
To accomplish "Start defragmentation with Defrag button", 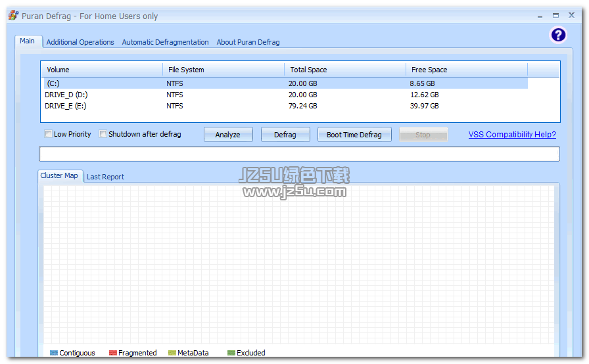I will tap(285, 134).
